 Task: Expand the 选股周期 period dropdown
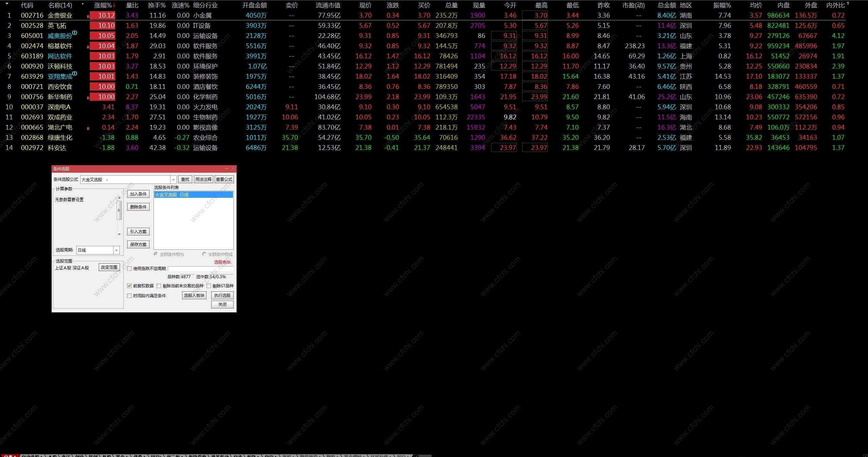pos(116,250)
